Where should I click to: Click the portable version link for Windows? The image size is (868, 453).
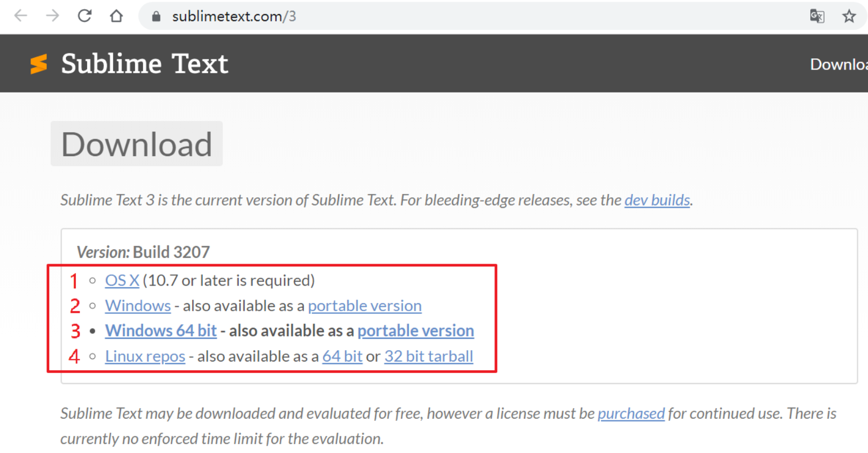point(364,305)
